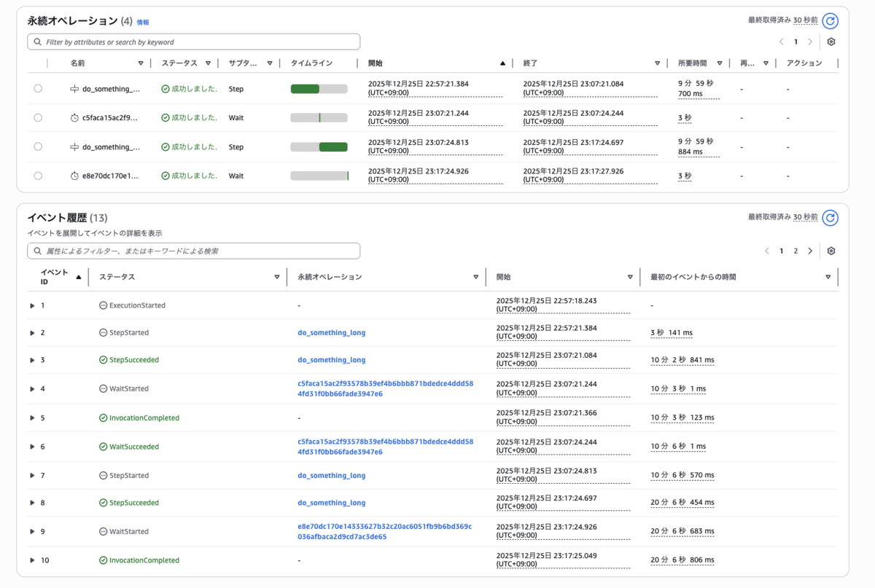Expand event 1 ExecutionStarted row
Image resolution: width=875 pixels, height=588 pixels.
(32, 306)
